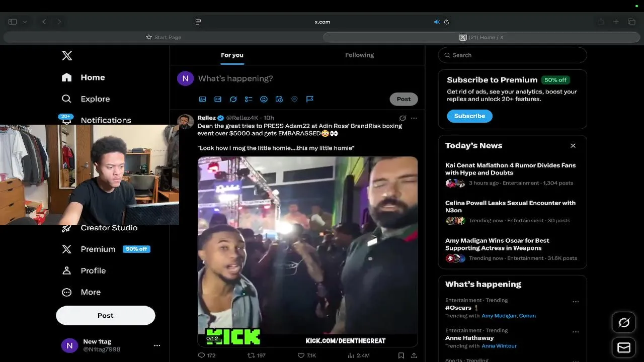Open the More menu in the sidebar
Image resolution: width=644 pixels, height=362 pixels.
click(81, 292)
